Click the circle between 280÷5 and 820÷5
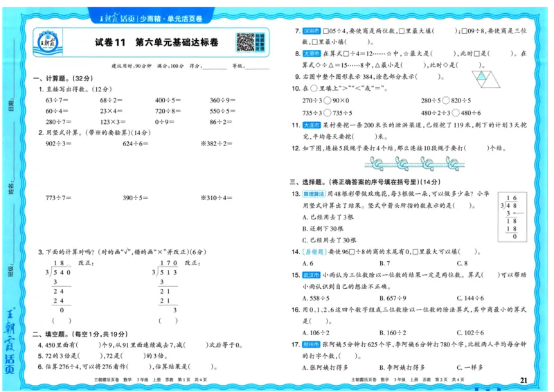554x392 pixels. [x=446, y=100]
